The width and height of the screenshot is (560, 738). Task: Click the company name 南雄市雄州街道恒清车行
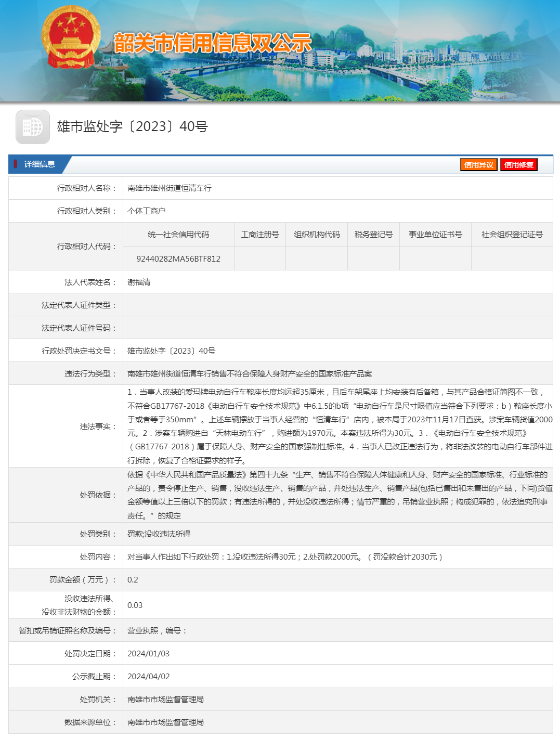(x=170, y=188)
